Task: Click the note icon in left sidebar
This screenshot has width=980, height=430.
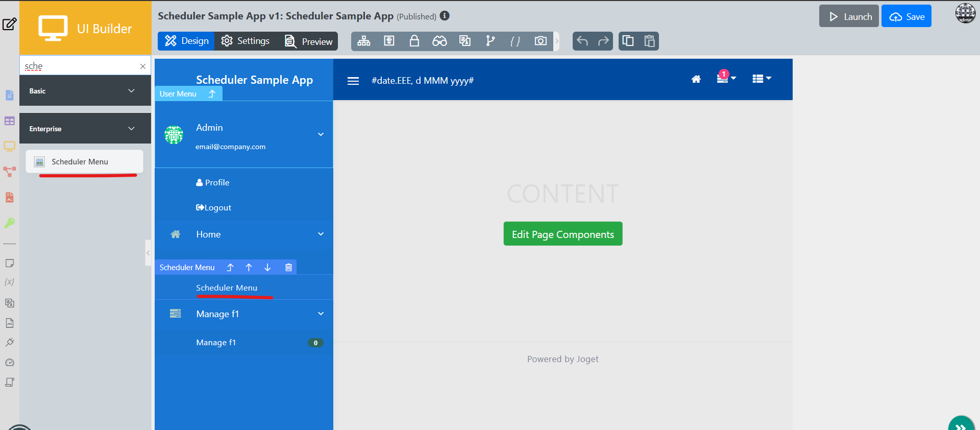Action: tap(10, 263)
